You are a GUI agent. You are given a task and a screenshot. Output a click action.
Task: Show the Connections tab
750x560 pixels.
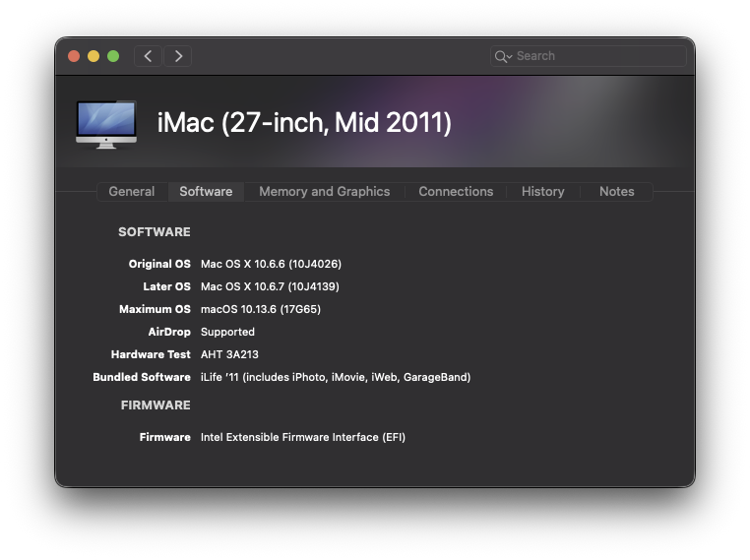(x=456, y=191)
